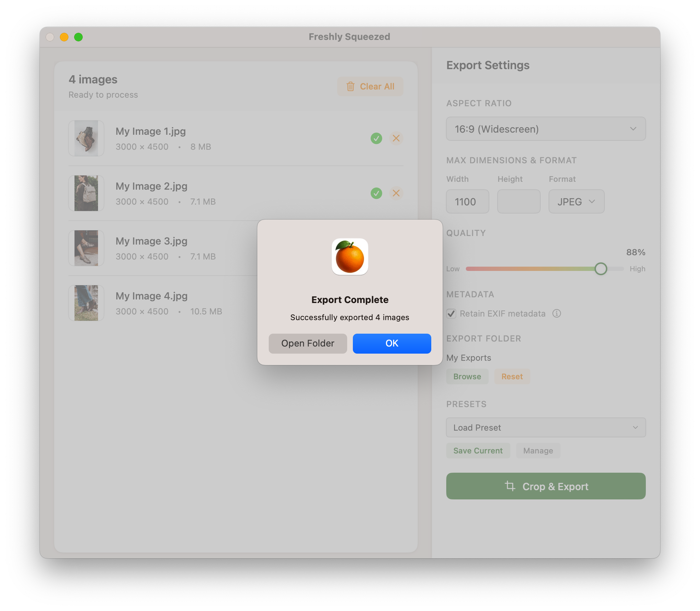Viewport: 700px width, 611px height.
Task: Select My Image 4.jpg thumbnail
Action: coord(86,303)
